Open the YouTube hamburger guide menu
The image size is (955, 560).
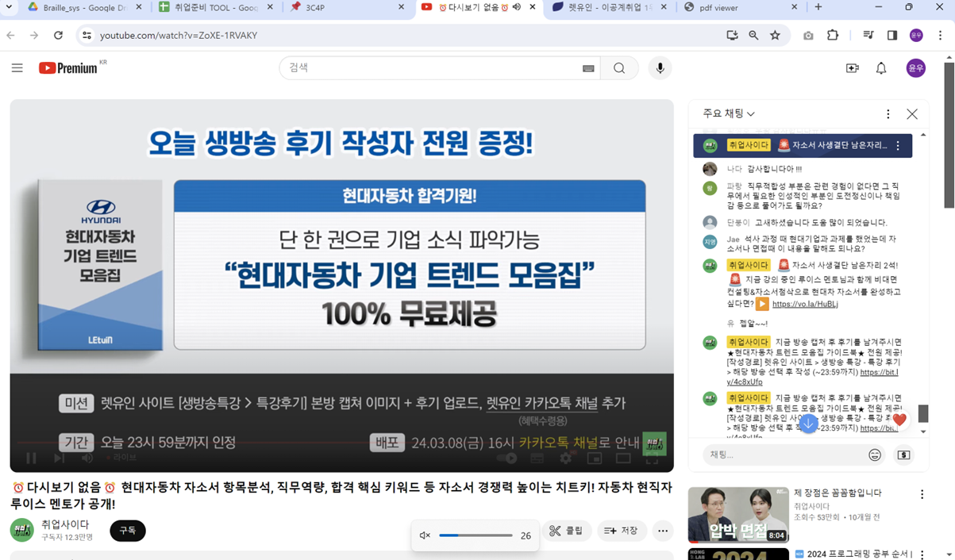[x=17, y=68]
